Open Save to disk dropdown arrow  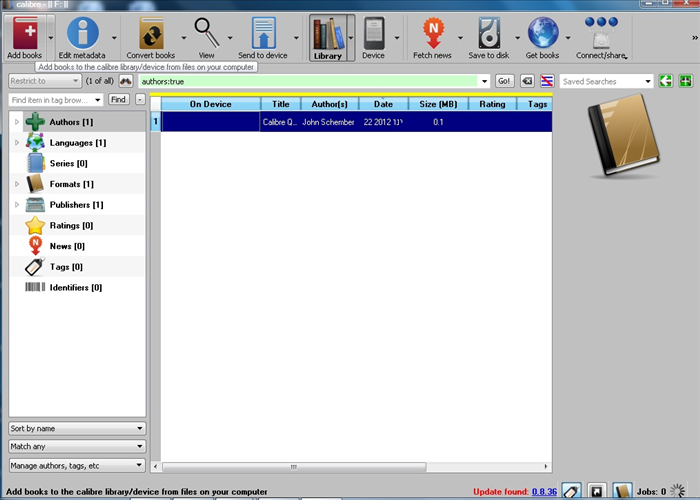517,38
